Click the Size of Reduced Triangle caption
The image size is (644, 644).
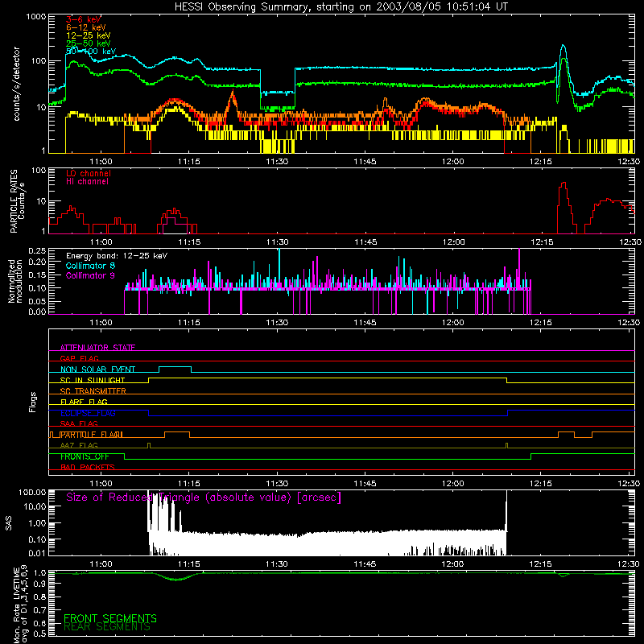[x=204, y=497]
